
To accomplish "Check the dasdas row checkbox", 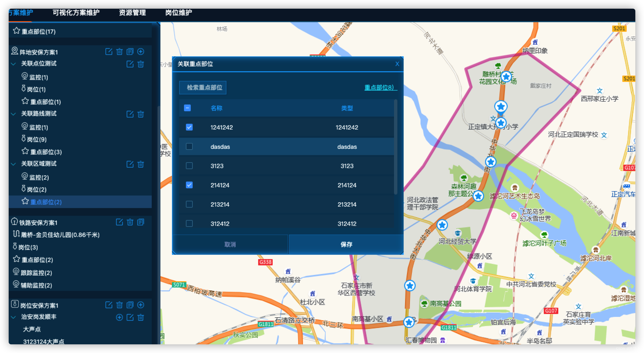I will (189, 146).
